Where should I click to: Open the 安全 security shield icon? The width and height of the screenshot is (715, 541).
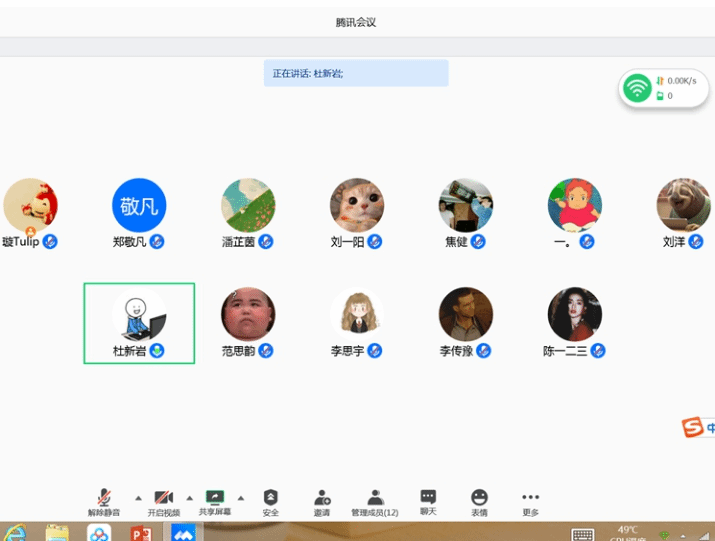(271, 498)
